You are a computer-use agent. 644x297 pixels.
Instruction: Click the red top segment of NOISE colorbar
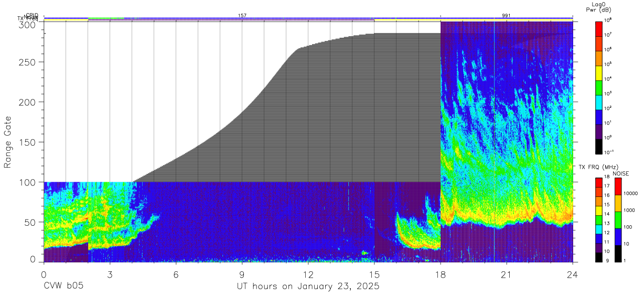(618, 186)
